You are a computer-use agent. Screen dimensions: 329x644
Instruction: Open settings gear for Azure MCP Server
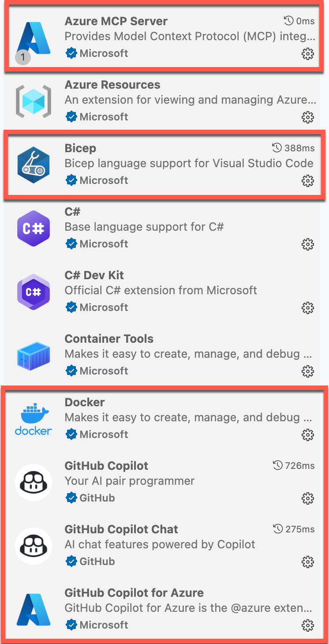tap(308, 53)
